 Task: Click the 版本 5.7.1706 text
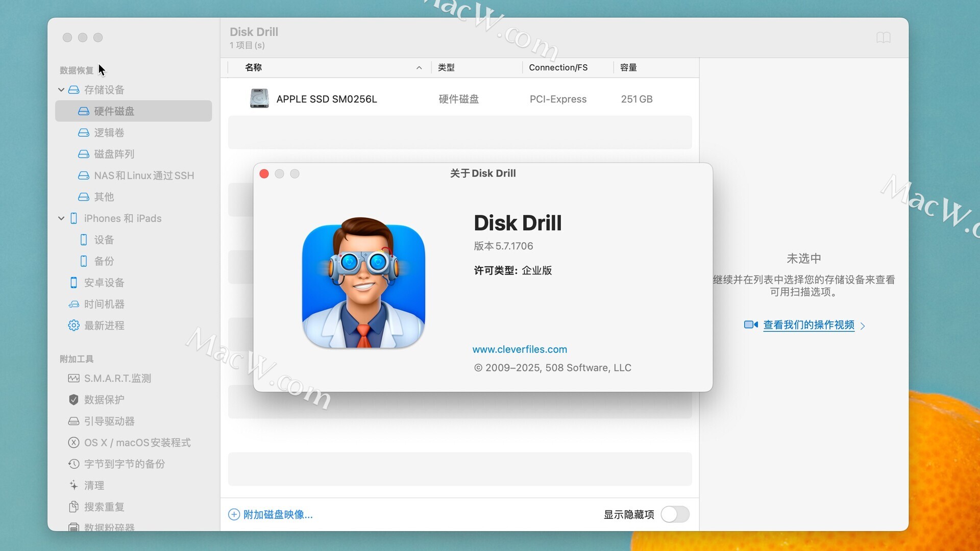pyautogui.click(x=503, y=246)
